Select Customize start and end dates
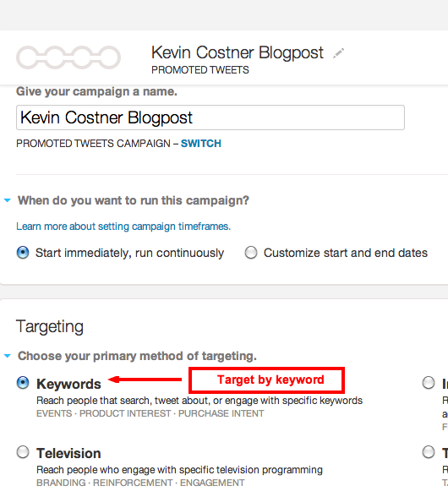This screenshot has width=448, height=497. [251, 253]
